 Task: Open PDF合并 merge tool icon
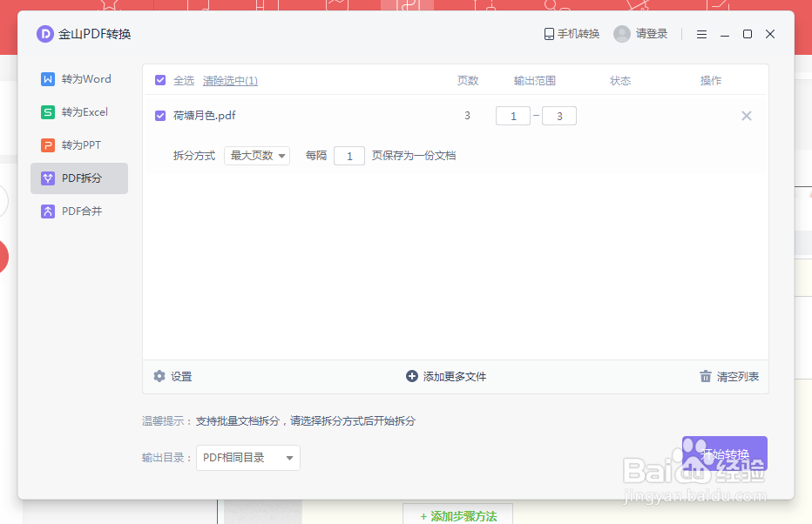click(x=47, y=211)
